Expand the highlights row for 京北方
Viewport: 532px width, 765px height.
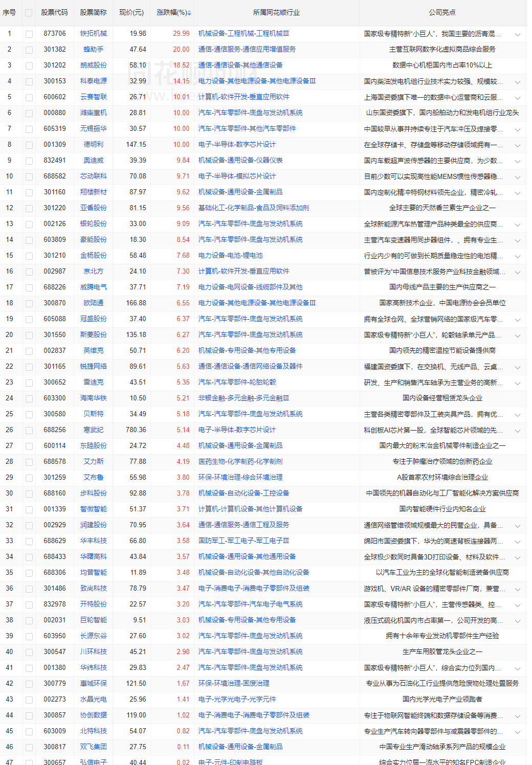click(x=518, y=272)
